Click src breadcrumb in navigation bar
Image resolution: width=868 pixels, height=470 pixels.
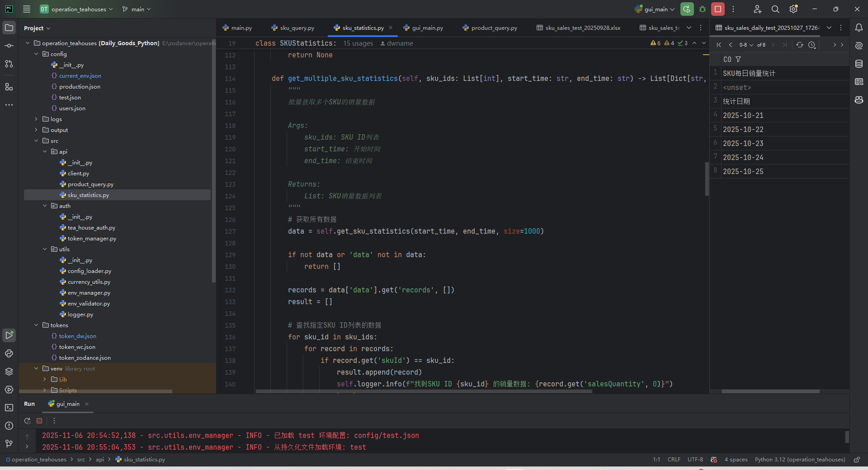[x=81, y=460]
